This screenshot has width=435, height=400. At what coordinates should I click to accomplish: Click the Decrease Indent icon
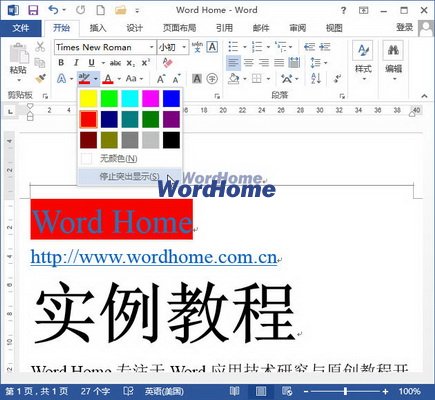[x=309, y=47]
